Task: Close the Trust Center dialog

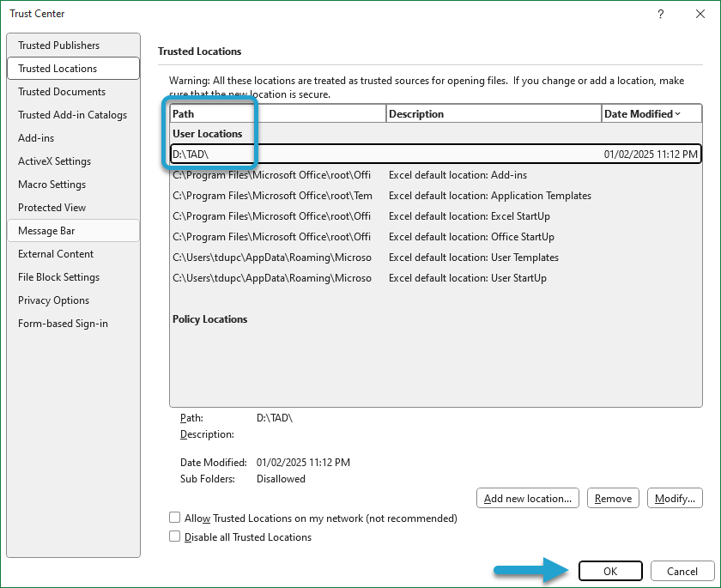Action: point(700,14)
